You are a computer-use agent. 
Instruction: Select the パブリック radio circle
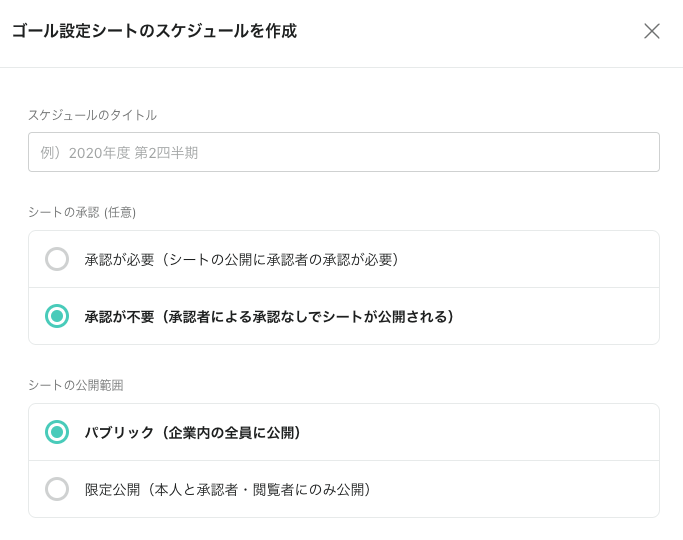[x=57, y=432]
